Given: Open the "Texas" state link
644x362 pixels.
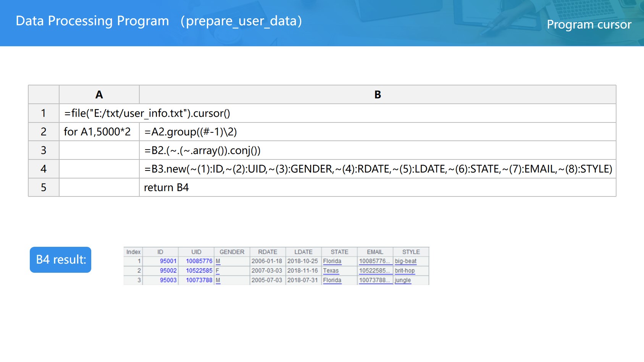Looking at the screenshot, I should click(331, 271).
